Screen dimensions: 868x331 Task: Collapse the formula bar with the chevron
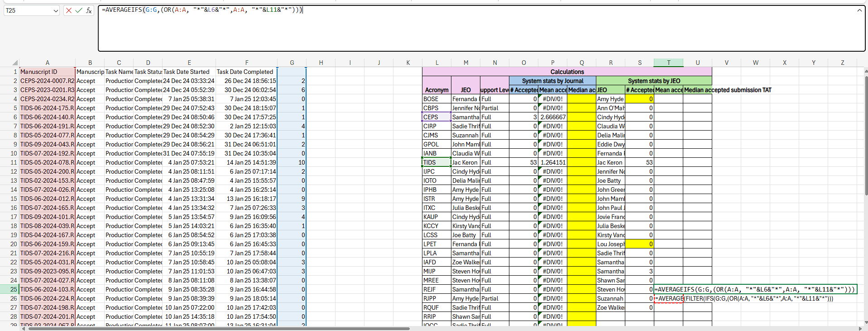pos(859,10)
